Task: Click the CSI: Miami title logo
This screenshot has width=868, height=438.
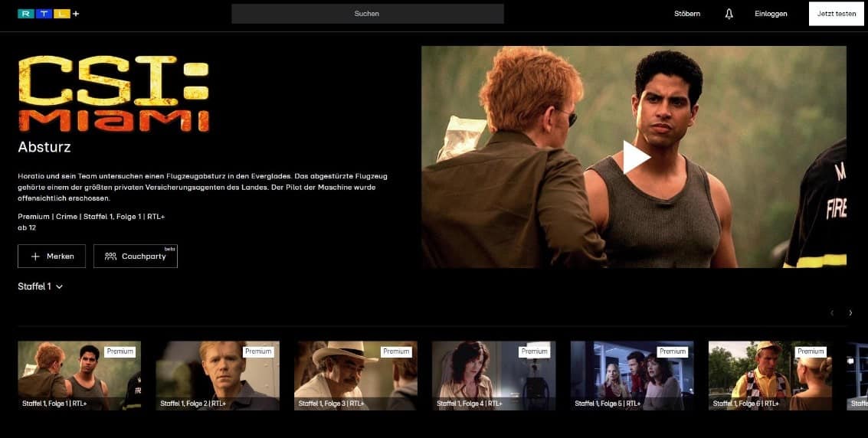Action: (x=113, y=93)
